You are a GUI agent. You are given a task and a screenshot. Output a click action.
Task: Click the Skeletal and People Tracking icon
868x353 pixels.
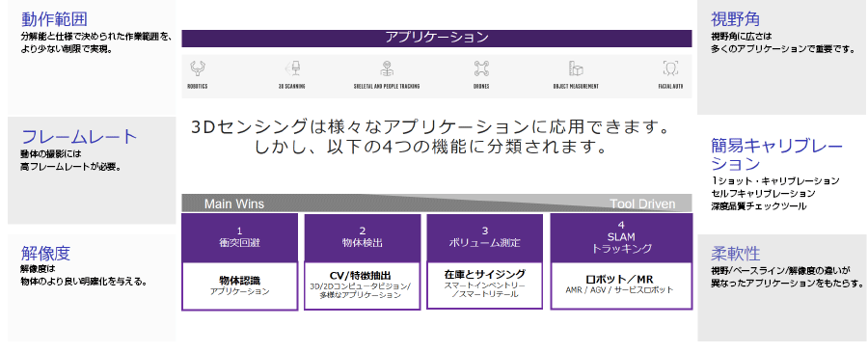point(387,68)
